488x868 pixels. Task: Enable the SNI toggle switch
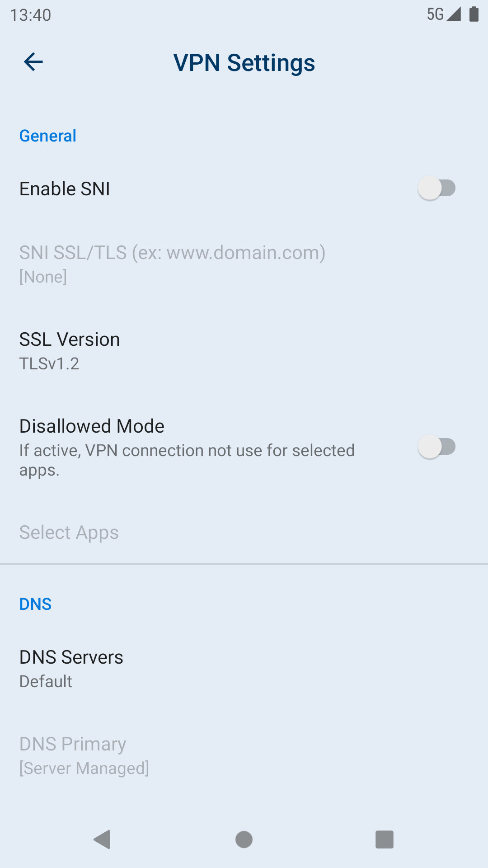pyautogui.click(x=436, y=188)
